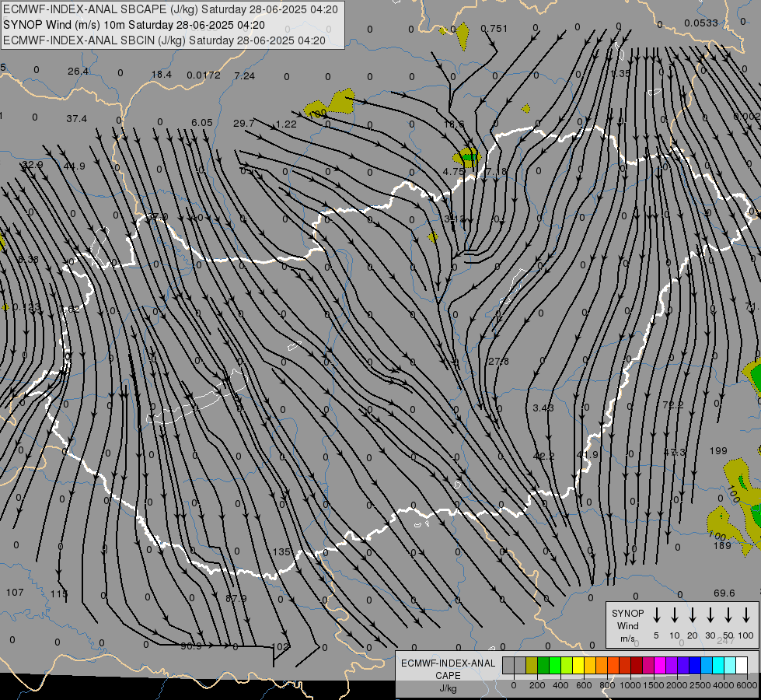The image size is (761, 700).
Task: Click the 200 tick label on CAPE scale
Action: click(537, 685)
